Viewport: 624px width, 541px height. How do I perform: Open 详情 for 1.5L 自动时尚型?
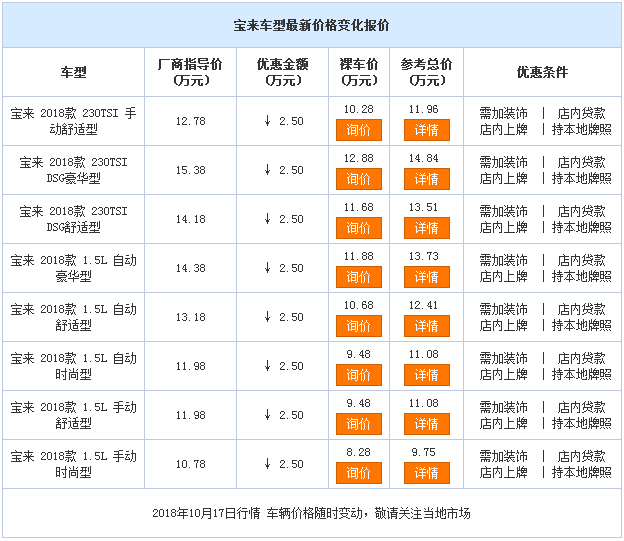(x=427, y=375)
